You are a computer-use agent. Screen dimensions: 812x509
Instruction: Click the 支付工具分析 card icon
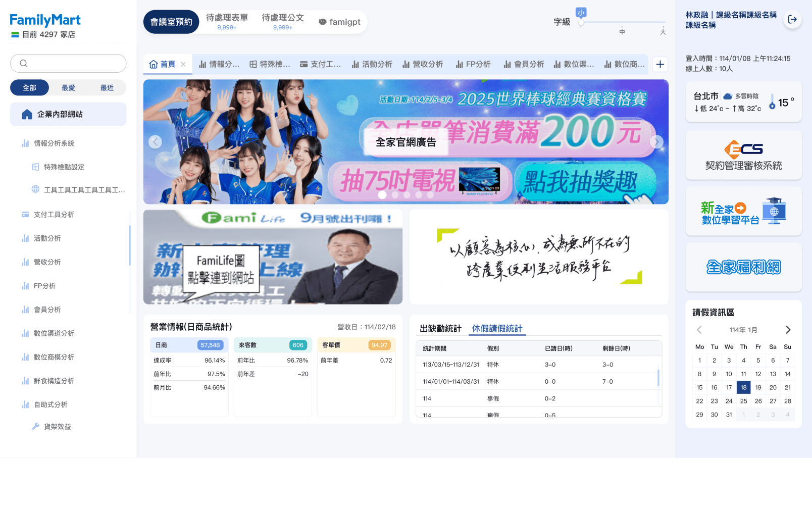[x=25, y=215]
